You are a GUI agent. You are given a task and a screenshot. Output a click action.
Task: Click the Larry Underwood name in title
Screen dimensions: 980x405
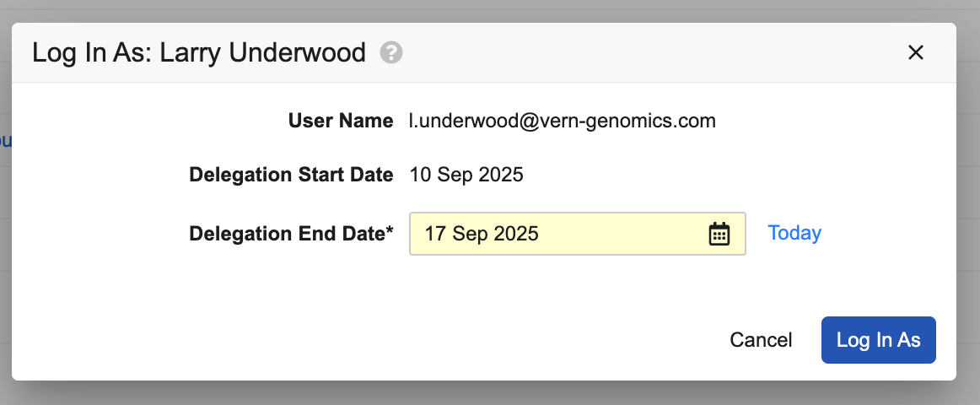[x=263, y=53]
